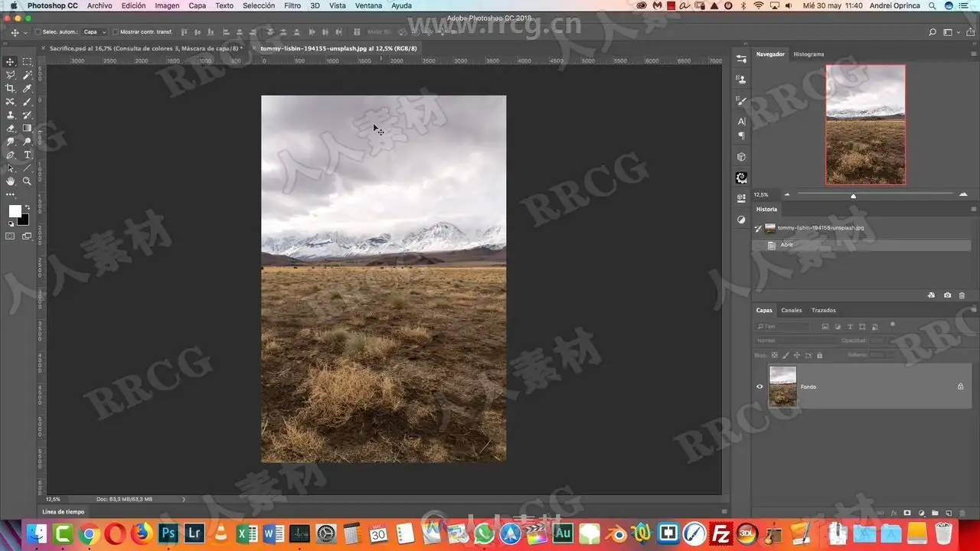Open the Navegador panel options menu
The width and height of the screenshot is (980, 551).
[973, 54]
